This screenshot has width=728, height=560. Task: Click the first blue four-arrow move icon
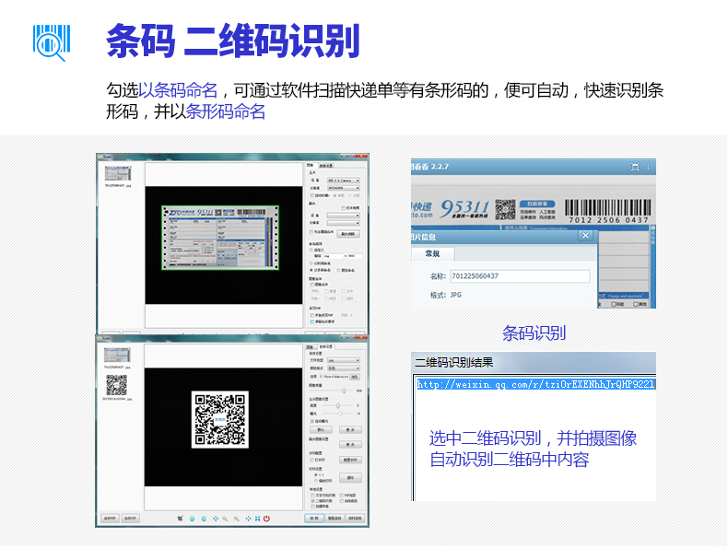[215, 519]
